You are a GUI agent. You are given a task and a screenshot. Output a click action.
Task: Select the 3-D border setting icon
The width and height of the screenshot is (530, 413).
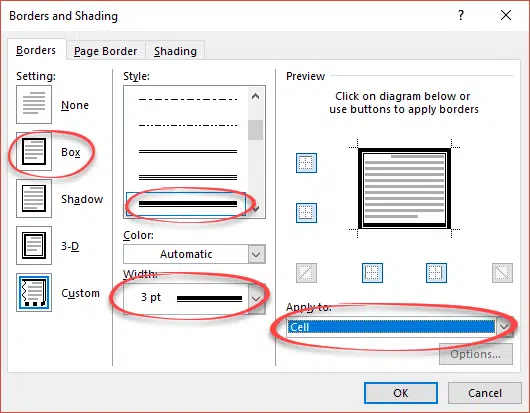click(x=34, y=245)
